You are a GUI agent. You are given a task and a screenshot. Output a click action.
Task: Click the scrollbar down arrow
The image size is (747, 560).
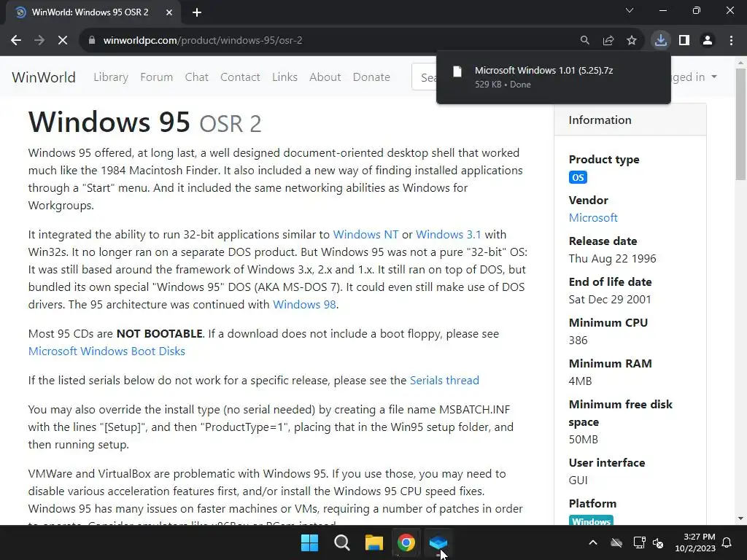point(740,518)
